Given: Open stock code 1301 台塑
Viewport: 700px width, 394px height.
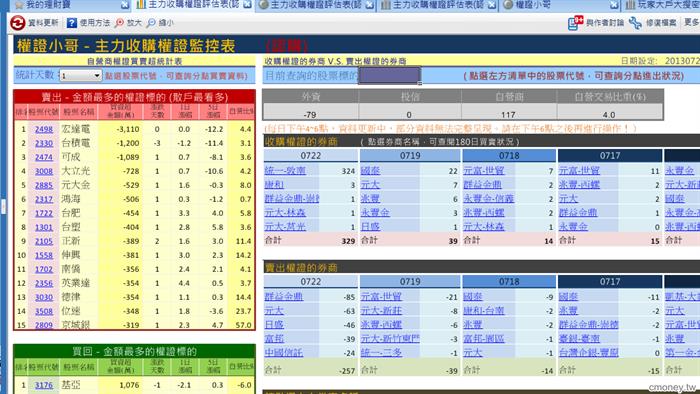Looking at the screenshot, I should coord(44,228).
